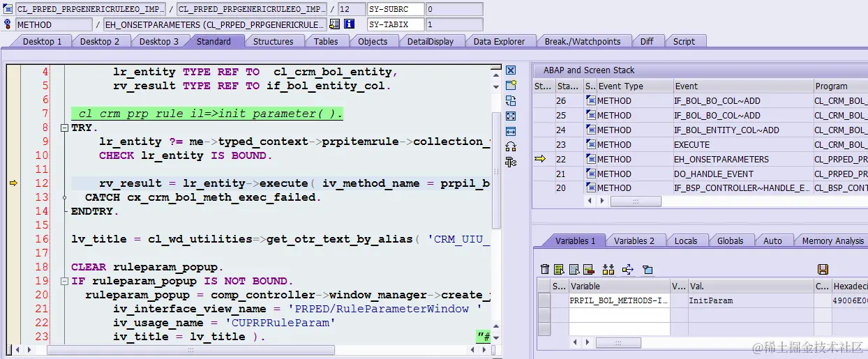The width and height of the screenshot is (868, 359).
Task: Click the method icon in stack row 26
Action: click(590, 101)
